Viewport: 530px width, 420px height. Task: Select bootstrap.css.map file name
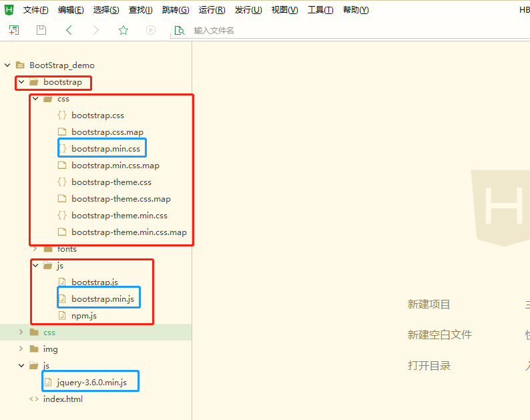click(x=107, y=132)
